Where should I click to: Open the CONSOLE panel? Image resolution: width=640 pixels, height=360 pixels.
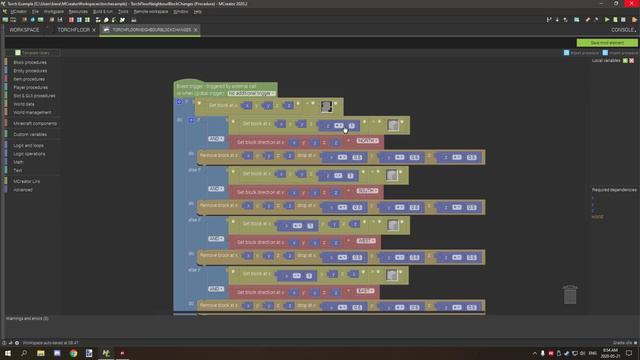tap(623, 30)
